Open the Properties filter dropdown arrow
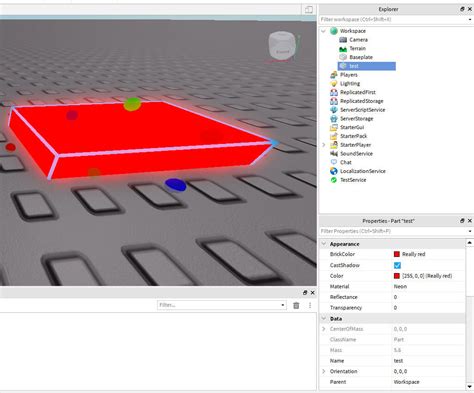Screen dimensions: 474x393 click(470, 231)
